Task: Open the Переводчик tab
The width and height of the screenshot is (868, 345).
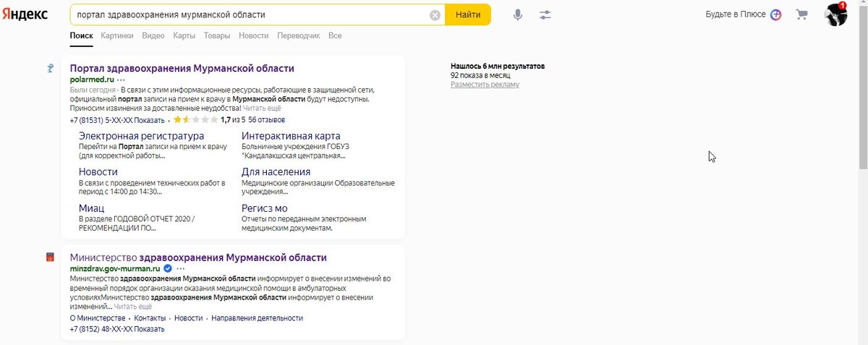Action: click(x=299, y=35)
